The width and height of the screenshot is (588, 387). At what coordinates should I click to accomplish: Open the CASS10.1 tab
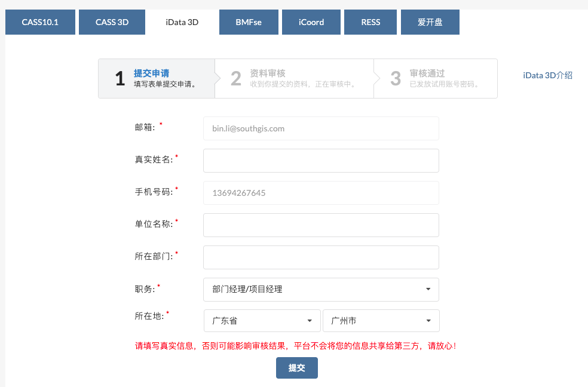[x=40, y=22]
